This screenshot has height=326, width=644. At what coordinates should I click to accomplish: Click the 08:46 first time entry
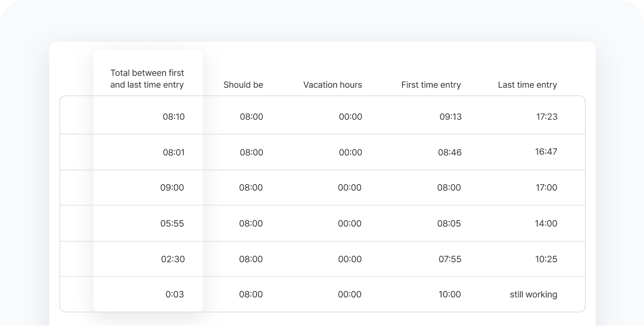click(x=449, y=153)
